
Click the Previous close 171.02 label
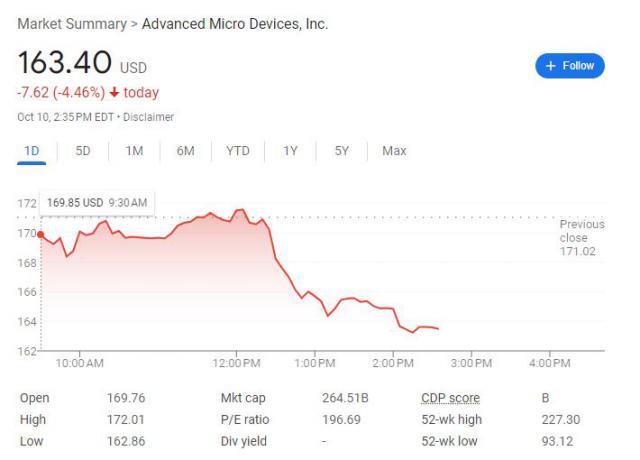[582, 238]
